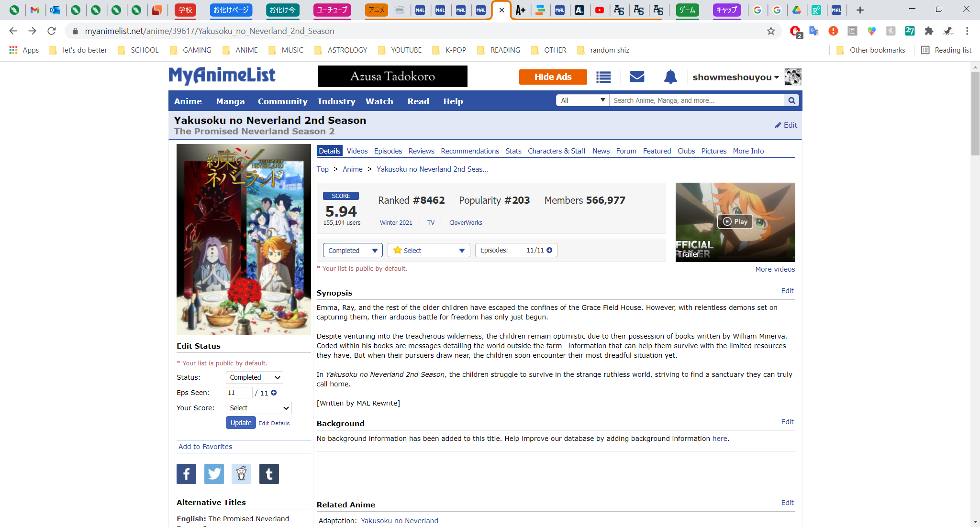This screenshot has width=980, height=527.
Task: Expand the star Select score dropdown
Action: pos(429,250)
